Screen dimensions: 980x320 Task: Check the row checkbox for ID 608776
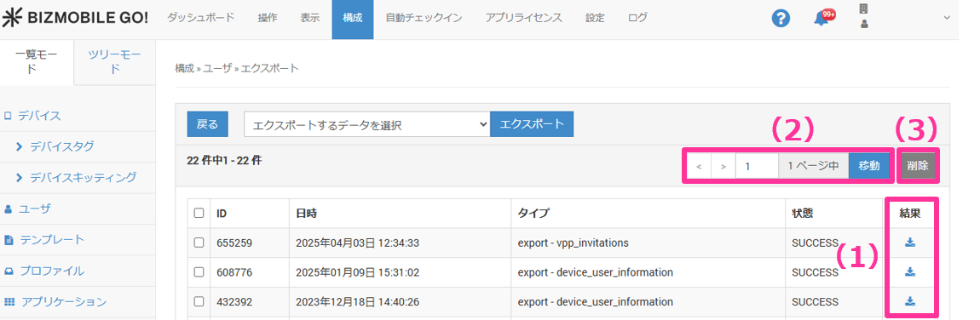[x=199, y=272]
